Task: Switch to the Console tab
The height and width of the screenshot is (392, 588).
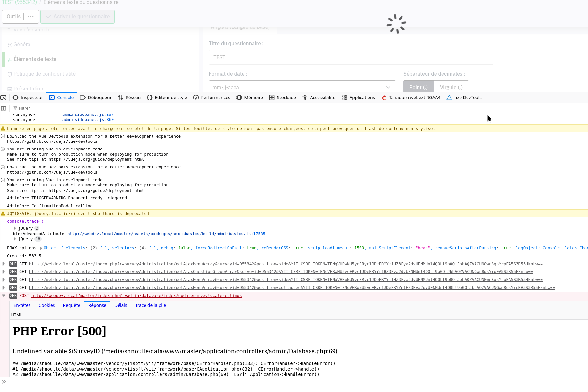Action: point(62,98)
